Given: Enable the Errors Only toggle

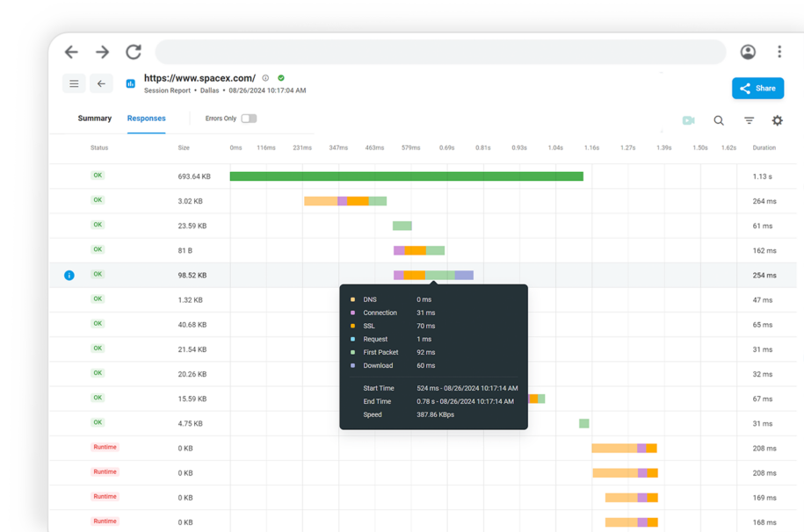Looking at the screenshot, I should pyautogui.click(x=248, y=118).
